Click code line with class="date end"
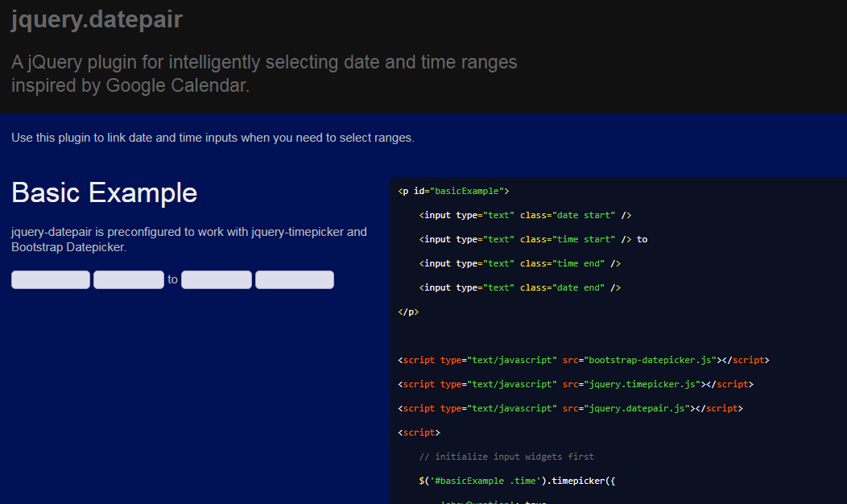The height and width of the screenshot is (504, 847). coord(519,288)
